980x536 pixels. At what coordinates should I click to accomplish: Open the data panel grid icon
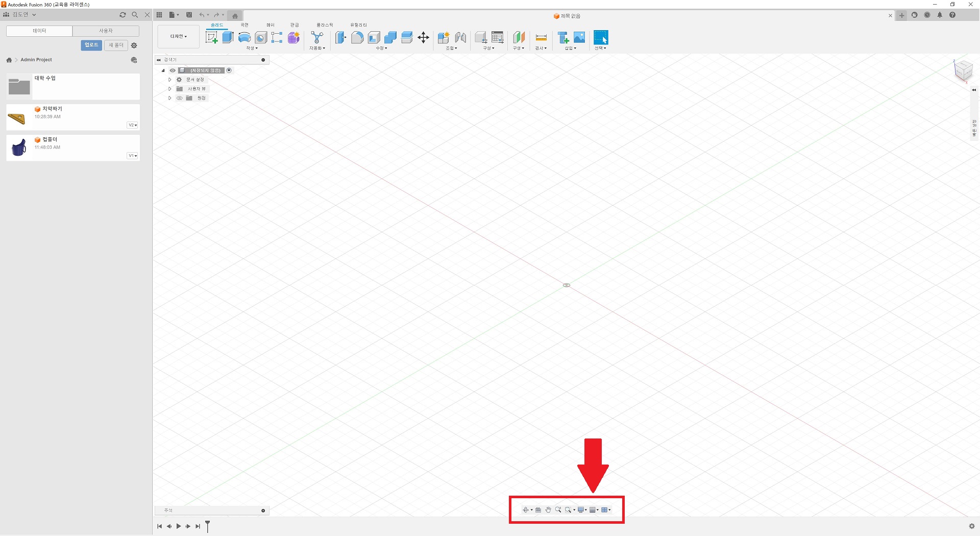(x=159, y=15)
